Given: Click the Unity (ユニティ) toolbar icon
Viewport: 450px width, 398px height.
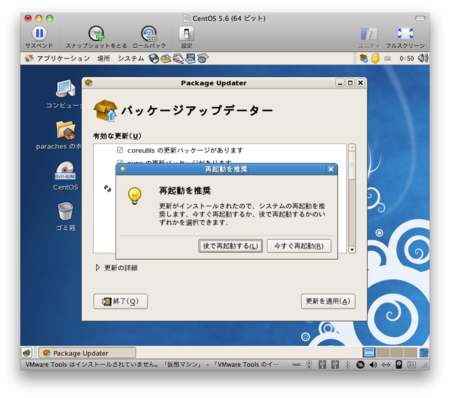Looking at the screenshot, I should [x=369, y=34].
